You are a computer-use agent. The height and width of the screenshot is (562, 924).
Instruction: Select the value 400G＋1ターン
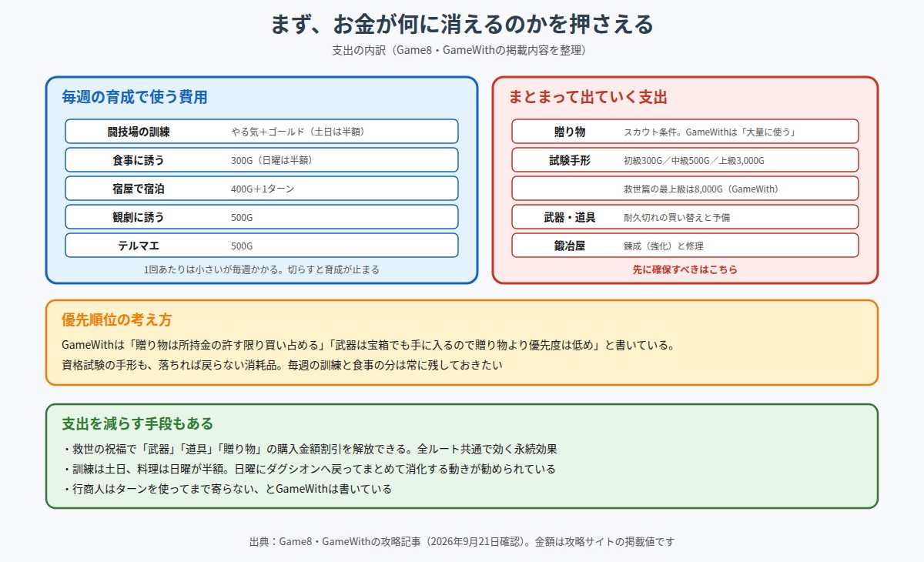[263, 189]
